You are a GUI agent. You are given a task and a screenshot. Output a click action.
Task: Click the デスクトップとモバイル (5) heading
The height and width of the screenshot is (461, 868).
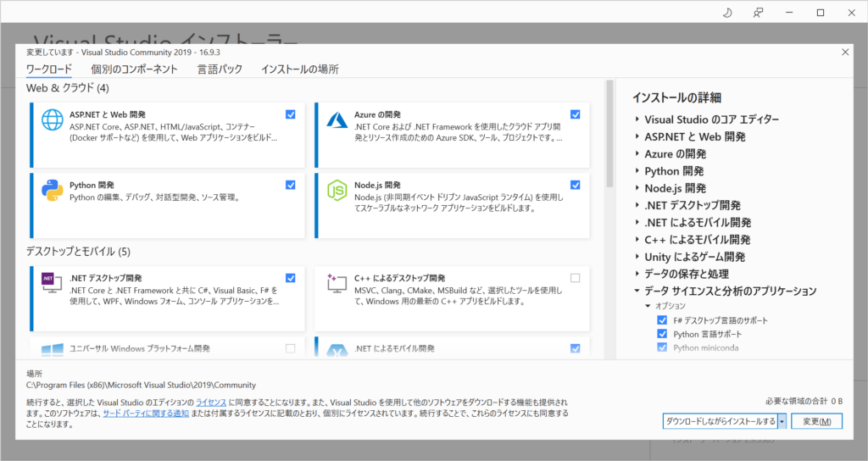(78, 252)
